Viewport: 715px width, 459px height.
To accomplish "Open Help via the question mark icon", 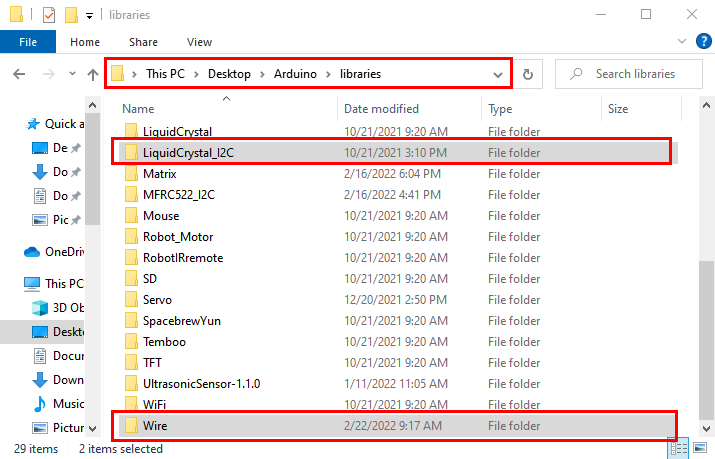I will coord(704,41).
